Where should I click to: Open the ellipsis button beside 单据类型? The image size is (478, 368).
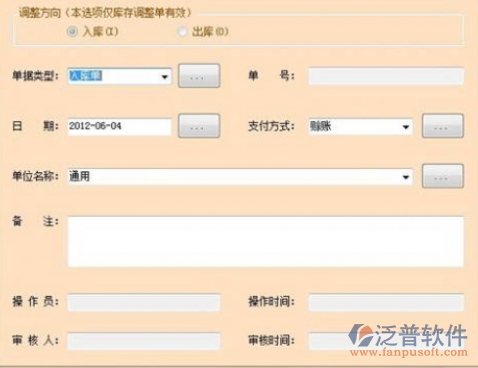pos(199,76)
